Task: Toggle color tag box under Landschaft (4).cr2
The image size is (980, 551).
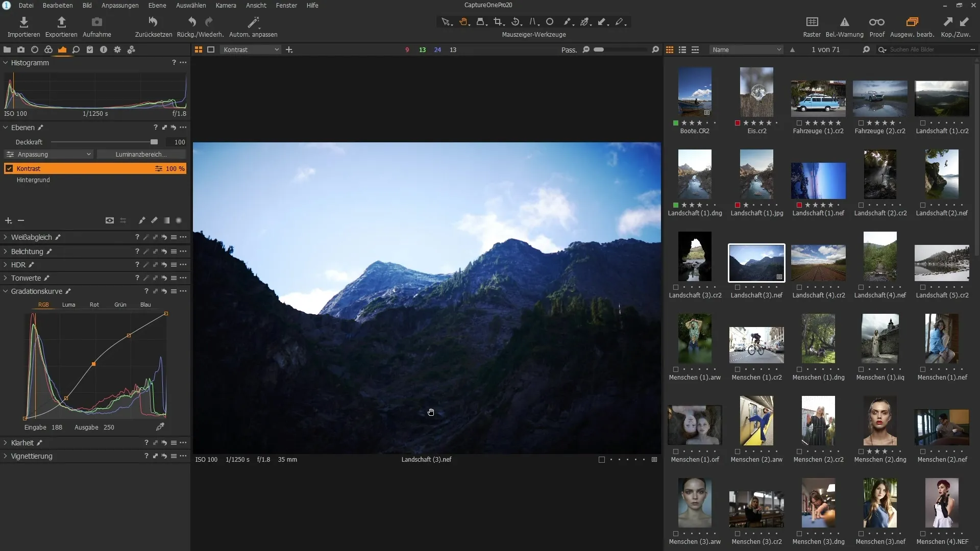Action: tap(799, 287)
